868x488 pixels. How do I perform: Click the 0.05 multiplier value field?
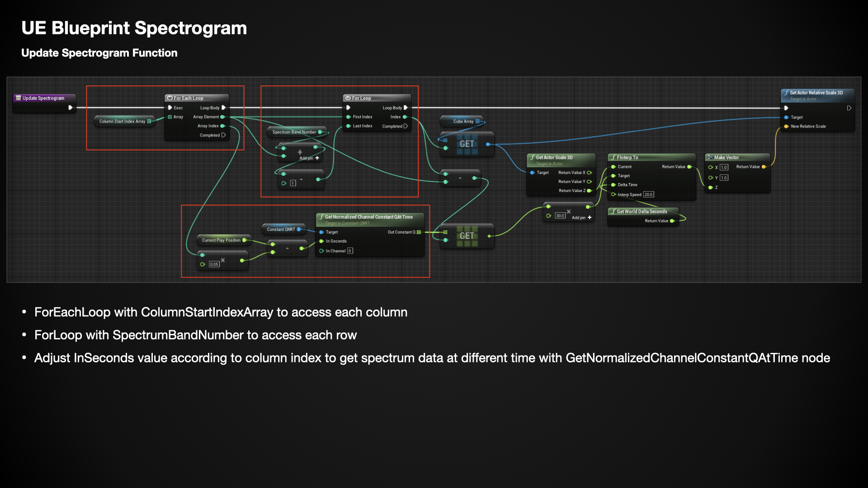click(214, 264)
